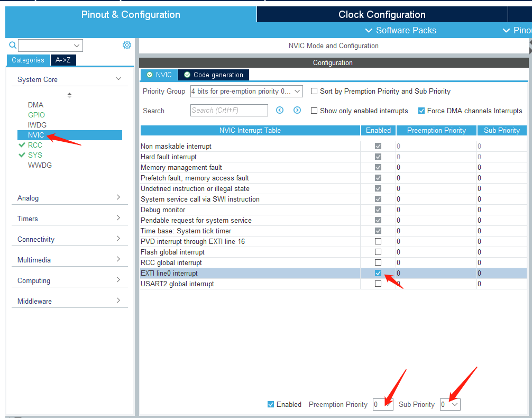This screenshot has width=532, height=418.
Task: Uncheck Force DMA channels Interrupts
Action: (421, 111)
